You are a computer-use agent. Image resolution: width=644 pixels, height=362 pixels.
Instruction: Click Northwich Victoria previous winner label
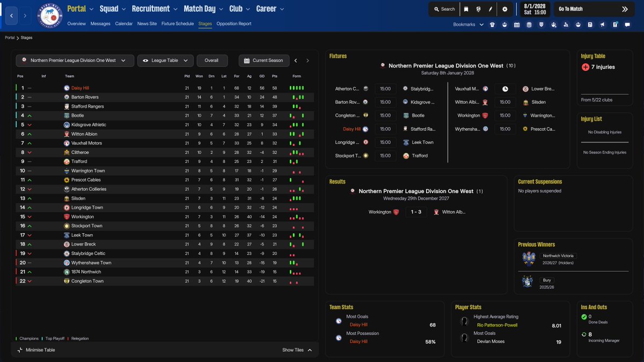coord(558,256)
